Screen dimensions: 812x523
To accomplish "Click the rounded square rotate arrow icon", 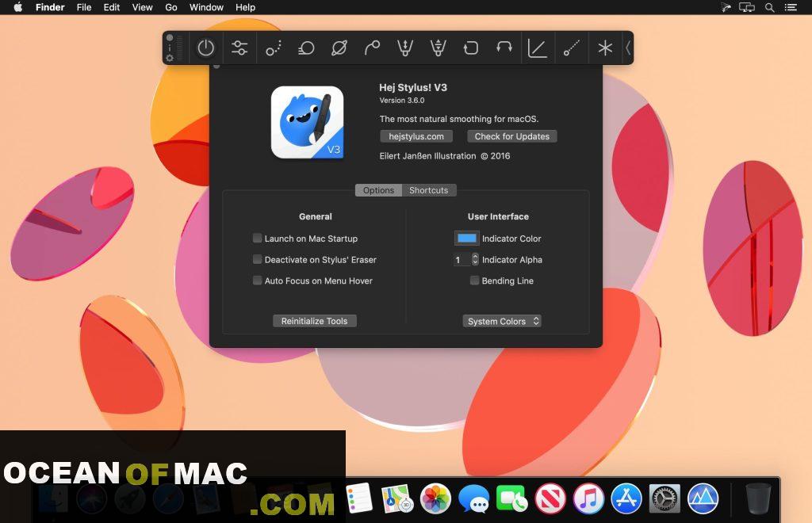I will click(x=471, y=48).
